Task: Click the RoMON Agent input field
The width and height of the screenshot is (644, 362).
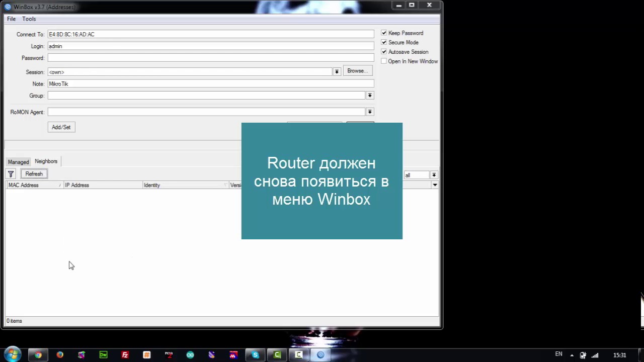Action: click(x=206, y=112)
